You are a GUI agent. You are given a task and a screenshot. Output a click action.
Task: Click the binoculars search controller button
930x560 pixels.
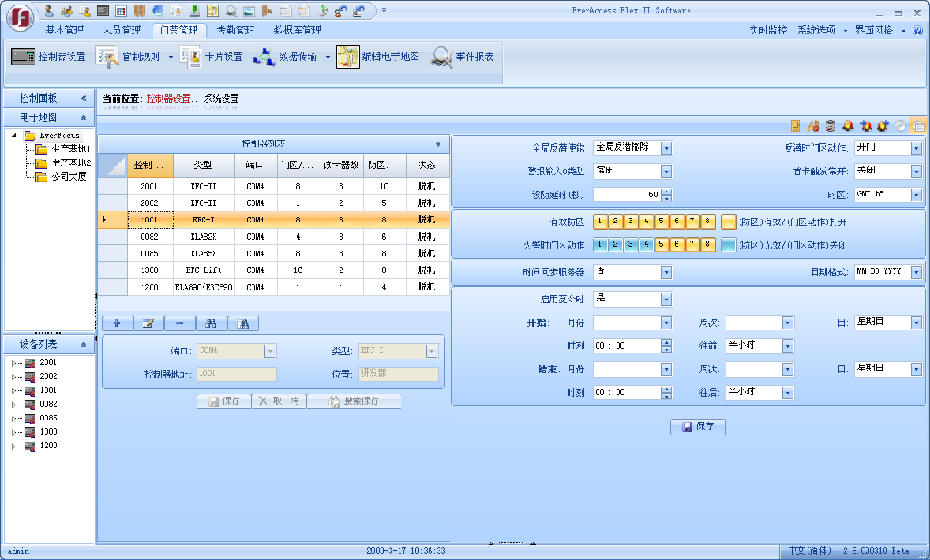(211, 323)
